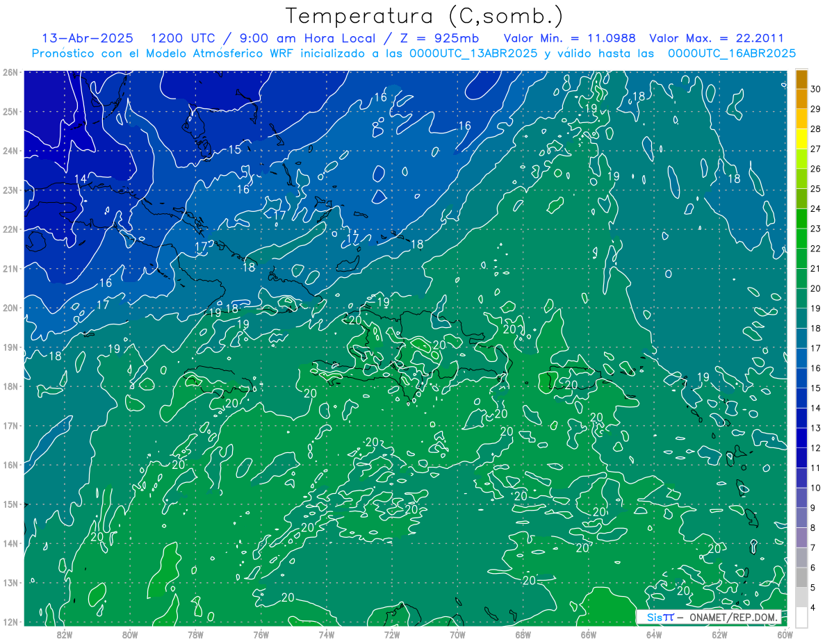Click longitude axis label '70W'
This screenshot has height=644, width=834.
pos(457,634)
